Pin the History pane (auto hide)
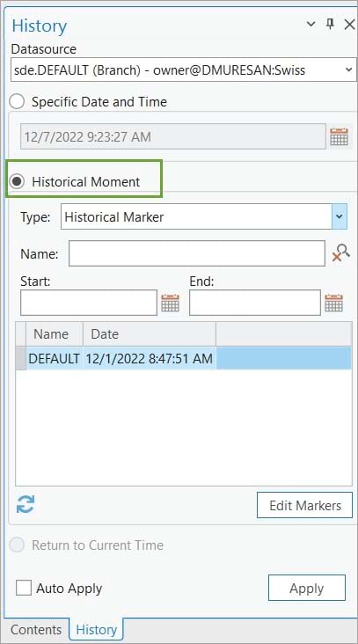The width and height of the screenshot is (358, 644). tap(330, 25)
